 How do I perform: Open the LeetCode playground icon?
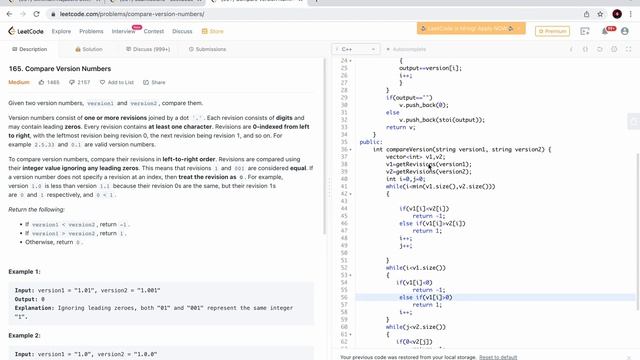(x=585, y=31)
